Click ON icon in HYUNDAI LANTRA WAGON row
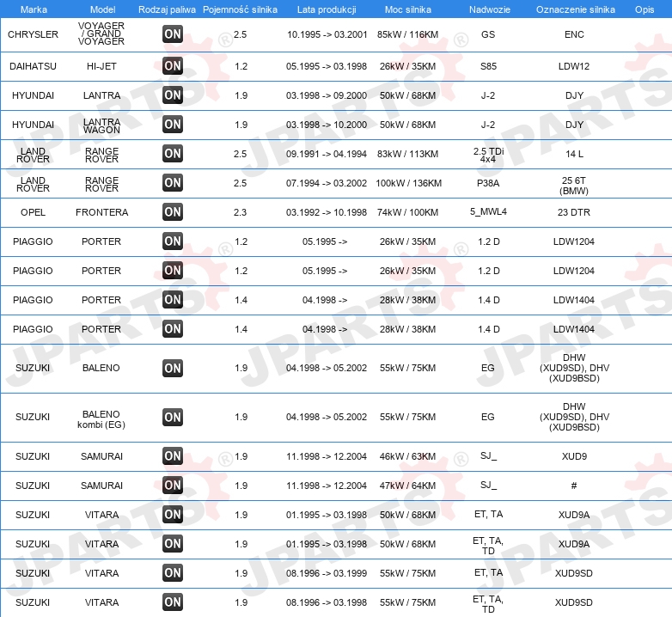672x617 pixels. point(173,125)
